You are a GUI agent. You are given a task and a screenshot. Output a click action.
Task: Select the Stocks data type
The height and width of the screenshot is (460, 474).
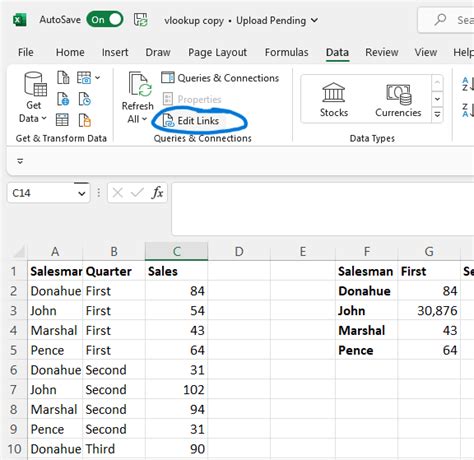[x=334, y=100]
